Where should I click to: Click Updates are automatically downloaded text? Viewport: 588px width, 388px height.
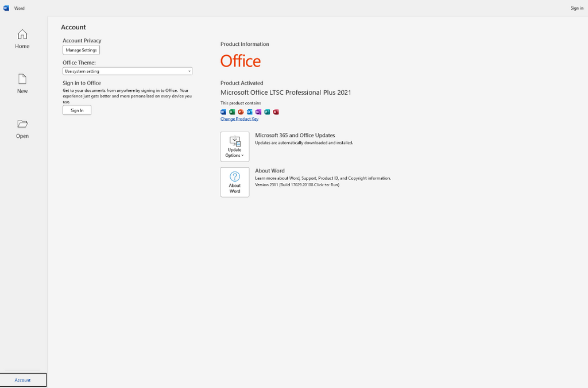tap(304, 143)
